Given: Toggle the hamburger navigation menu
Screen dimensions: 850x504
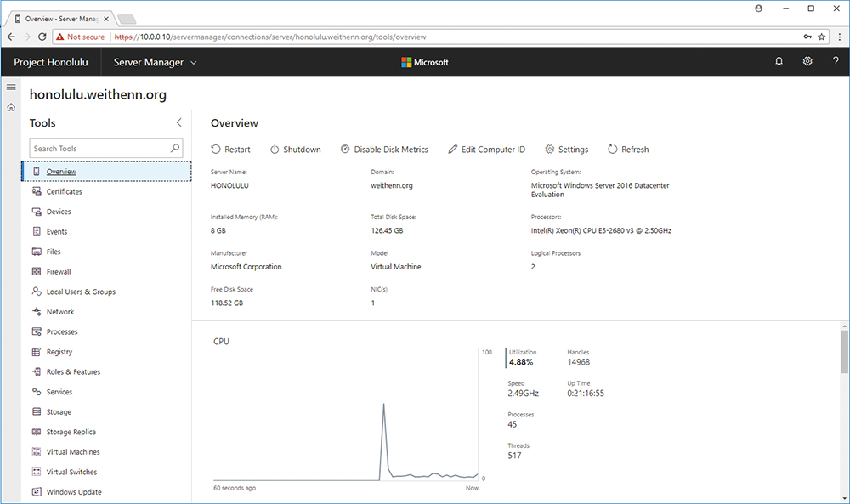Looking at the screenshot, I should (x=11, y=87).
